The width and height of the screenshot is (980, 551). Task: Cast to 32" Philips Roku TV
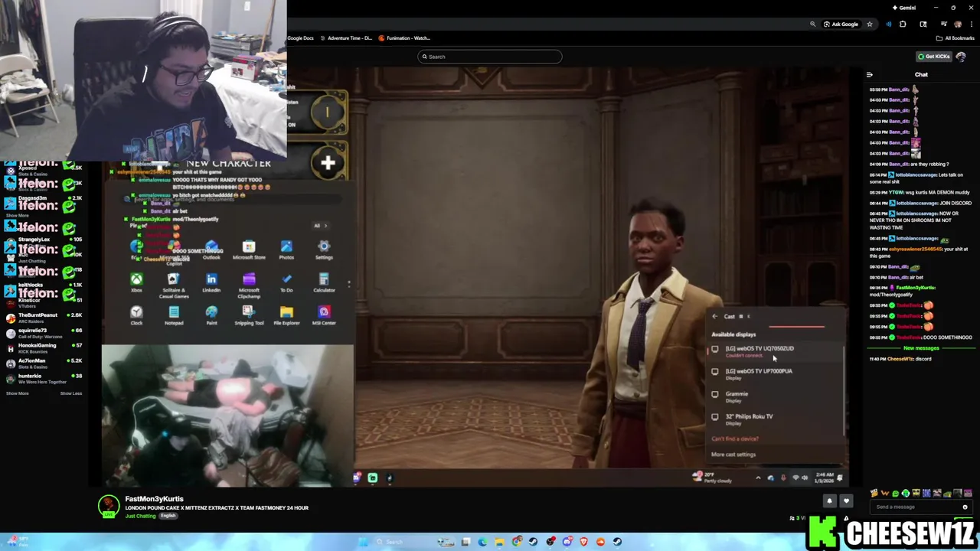(x=775, y=419)
